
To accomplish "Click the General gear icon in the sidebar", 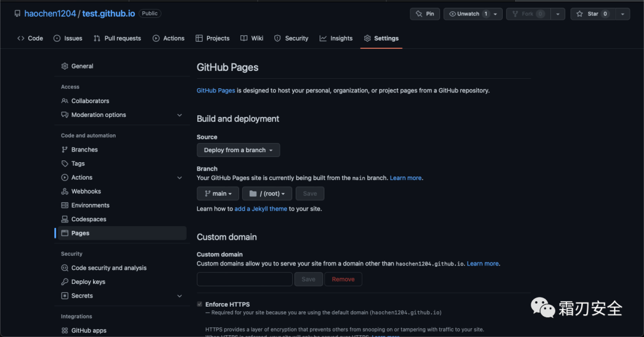I will coord(64,66).
